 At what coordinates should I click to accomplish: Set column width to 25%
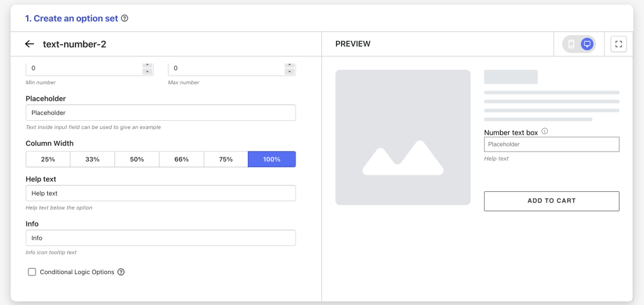[x=48, y=159]
